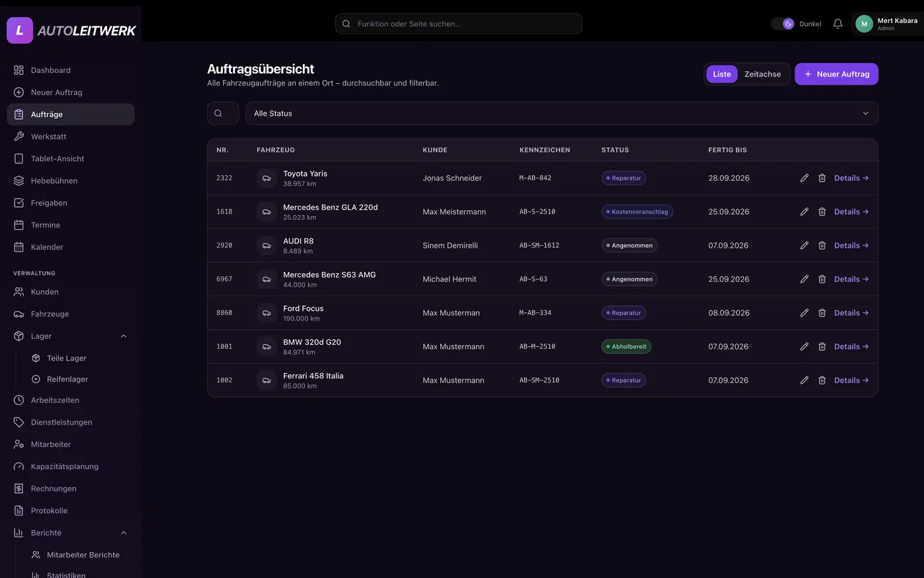This screenshot has width=924, height=578.
Task: Select Aufträge in the sidebar
Action: point(71,114)
